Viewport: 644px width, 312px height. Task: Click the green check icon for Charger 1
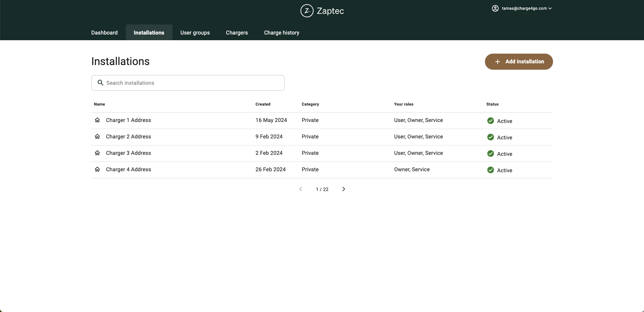491,121
